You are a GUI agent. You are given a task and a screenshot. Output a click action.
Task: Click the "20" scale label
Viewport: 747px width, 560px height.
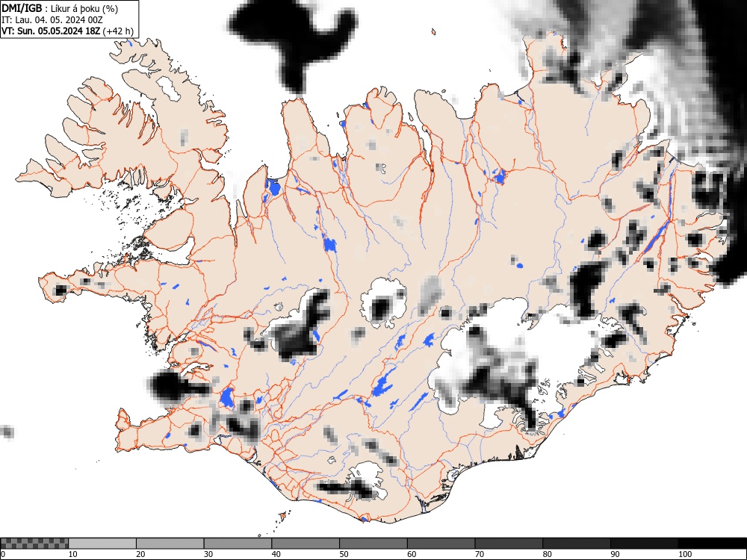[x=140, y=554]
